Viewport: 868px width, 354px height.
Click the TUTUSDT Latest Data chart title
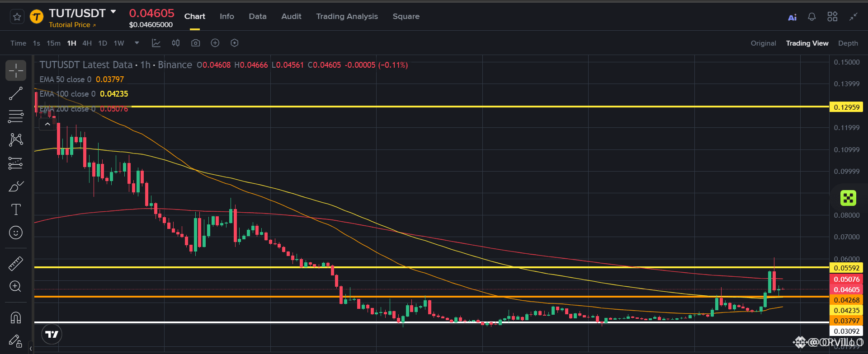86,65
